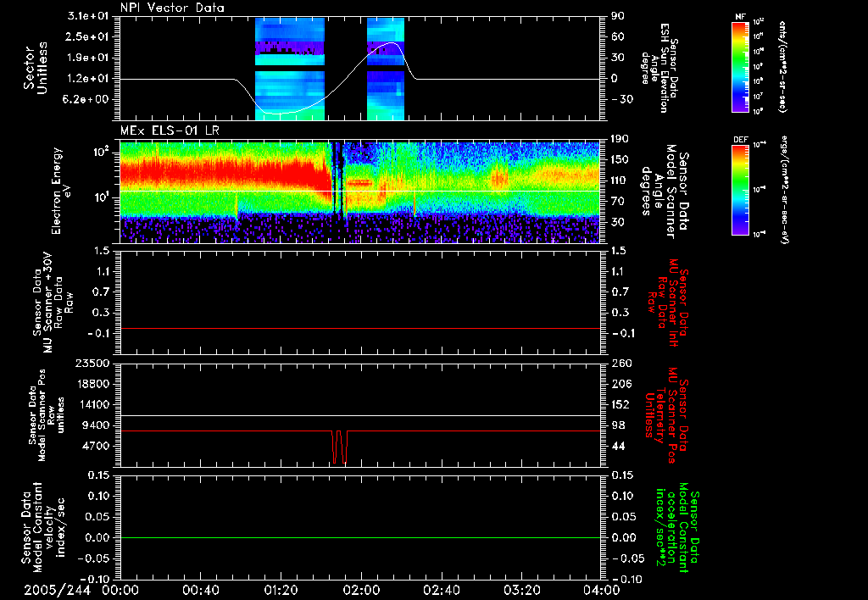Select the DEF color scale bar
The image size is (868, 600).
(741, 191)
